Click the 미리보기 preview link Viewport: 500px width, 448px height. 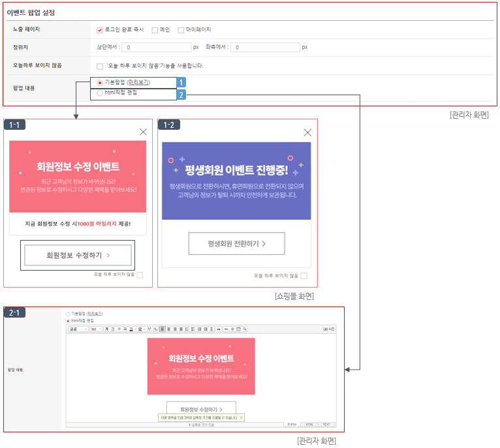pos(138,83)
